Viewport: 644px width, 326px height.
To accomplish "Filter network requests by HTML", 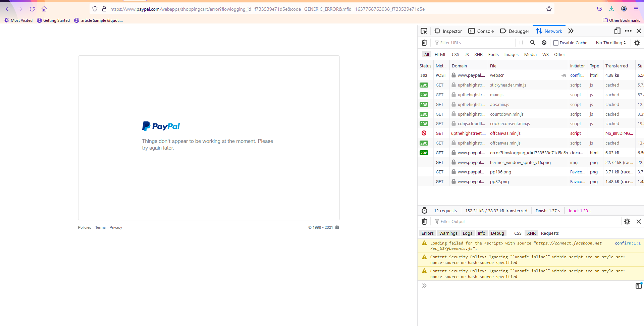I will [x=440, y=55].
